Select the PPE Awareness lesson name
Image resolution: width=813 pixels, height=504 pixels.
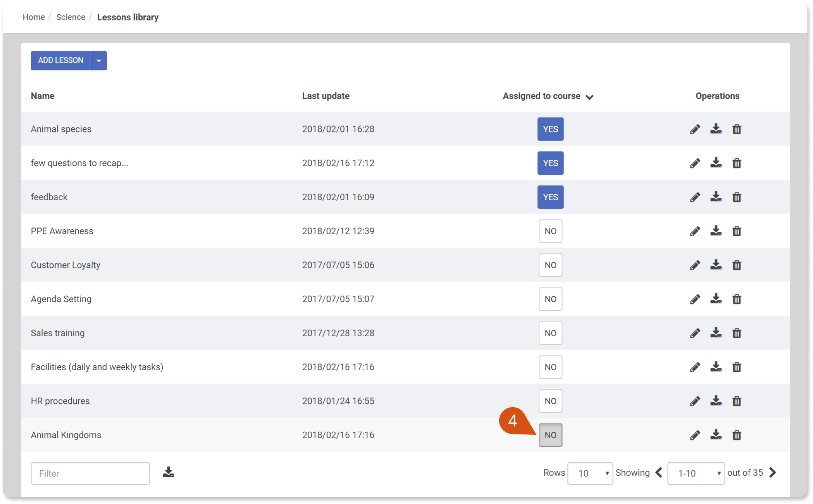62,231
